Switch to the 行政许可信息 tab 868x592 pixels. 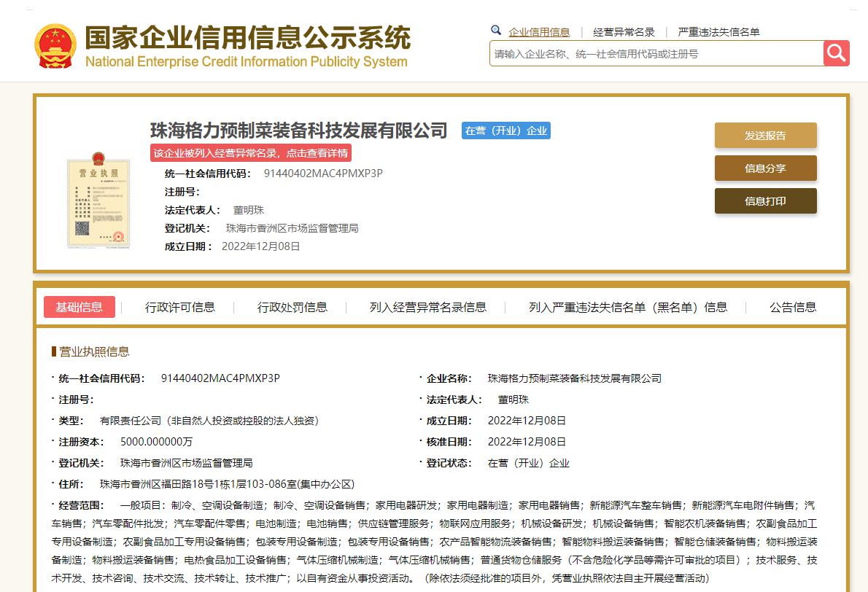pyautogui.click(x=180, y=307)
